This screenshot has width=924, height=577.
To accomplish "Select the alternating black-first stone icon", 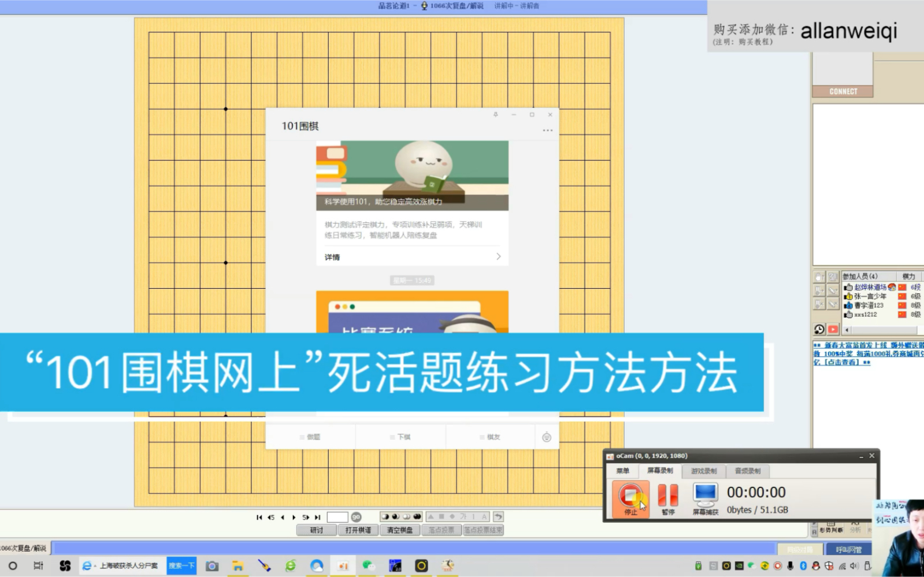I will (385, 516).
